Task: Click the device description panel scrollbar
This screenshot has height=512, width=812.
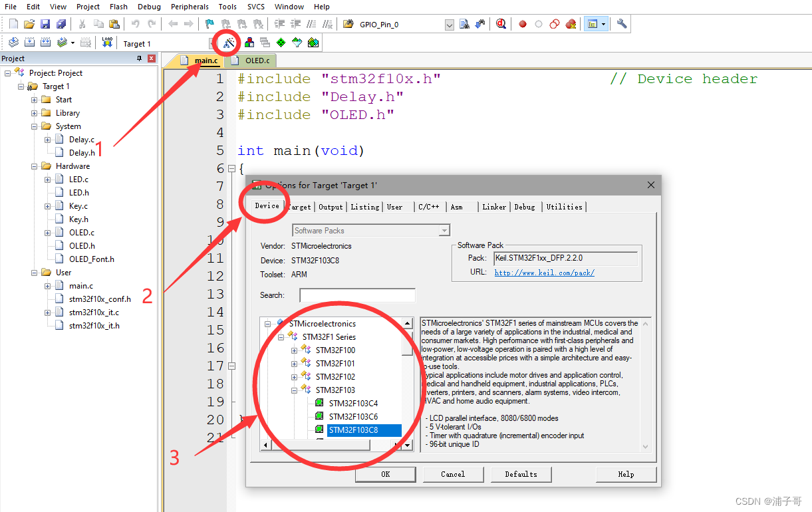Action: [645, 384]
